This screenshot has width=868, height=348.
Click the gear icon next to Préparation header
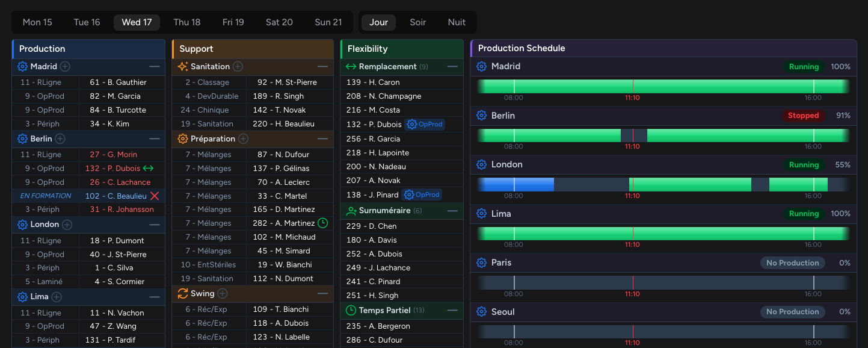pos(182,138)
